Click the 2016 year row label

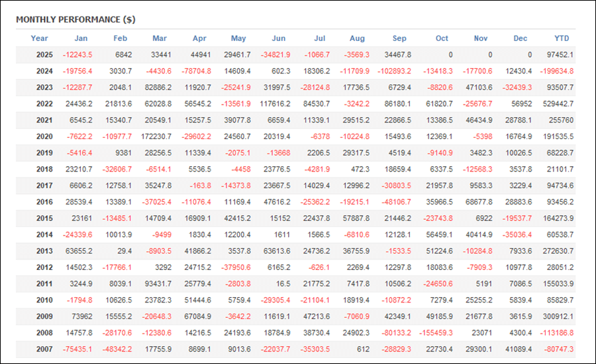pyautogui.click(x=44, y=202)
